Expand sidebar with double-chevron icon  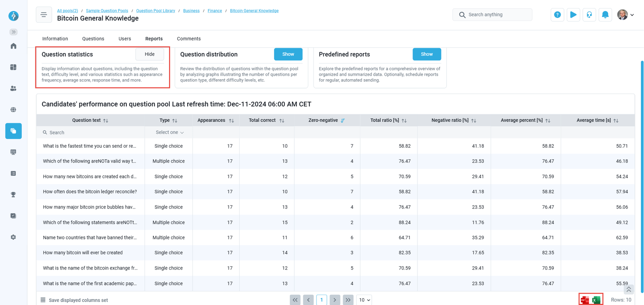[13, 32]
